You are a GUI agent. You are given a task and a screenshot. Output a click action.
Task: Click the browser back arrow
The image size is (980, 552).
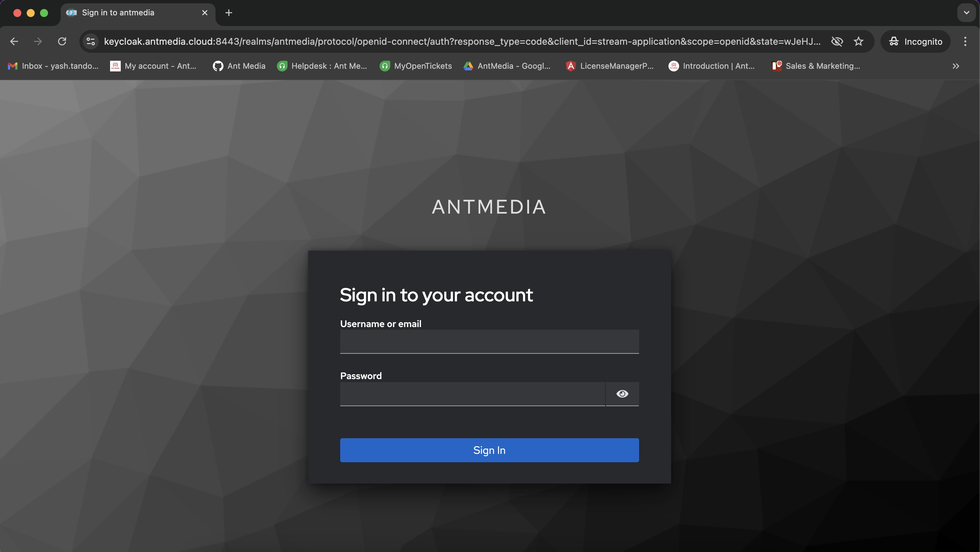[14, 41]
